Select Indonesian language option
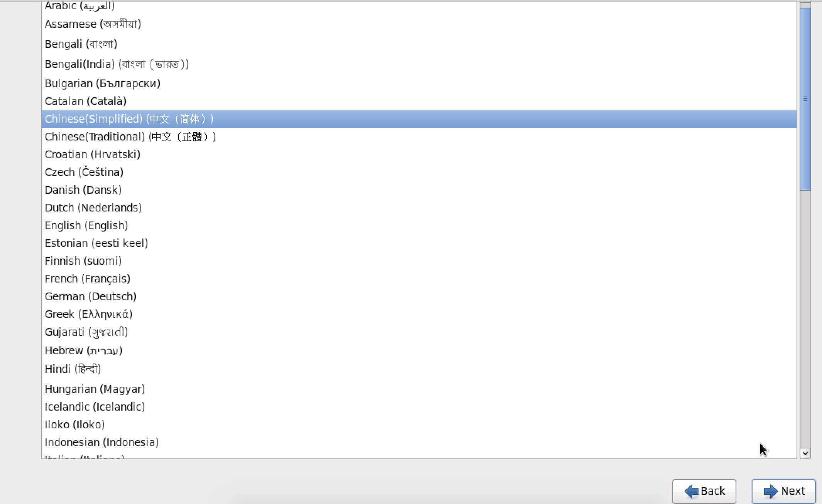This screenshot has height=504, width=822. tap(101, 442)
